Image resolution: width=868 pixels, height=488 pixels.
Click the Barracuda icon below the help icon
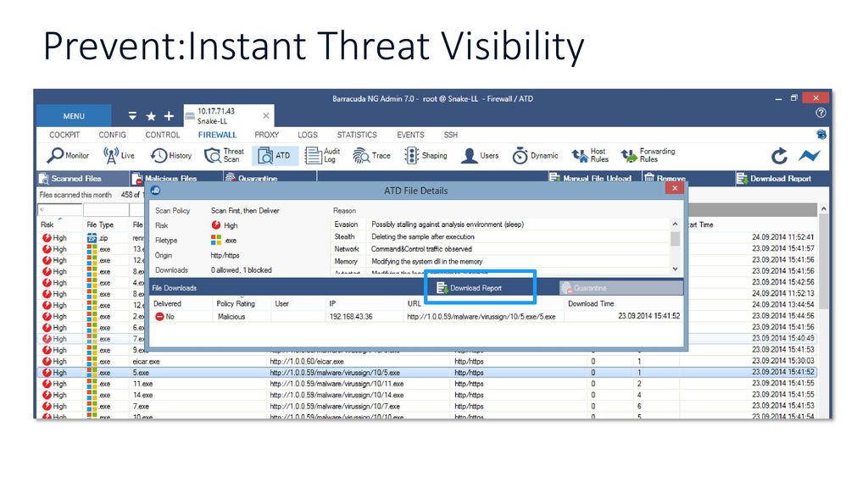(821, 135)
